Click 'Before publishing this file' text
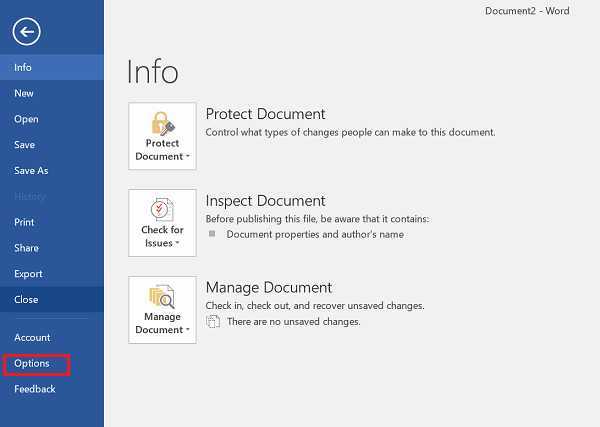The height and width of the screenshot is (427, 600). coord(317,219)
